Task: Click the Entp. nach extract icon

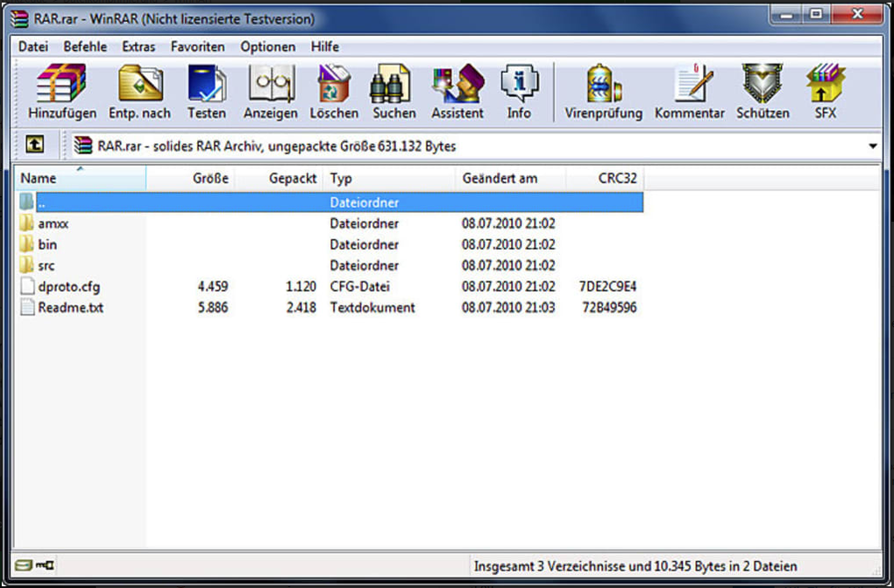Action: 140,83
